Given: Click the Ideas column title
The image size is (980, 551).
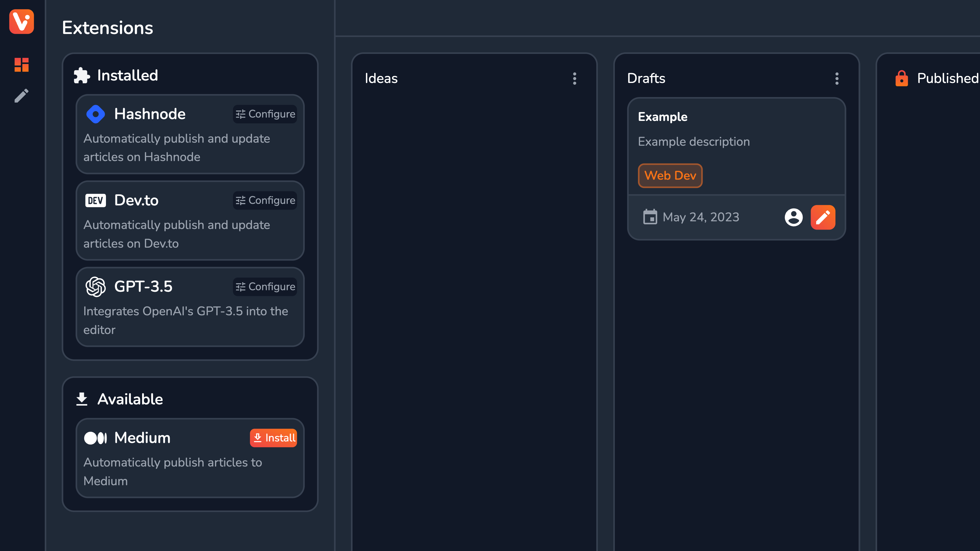Looking at the screenshot, I should (x=381, y=78).
